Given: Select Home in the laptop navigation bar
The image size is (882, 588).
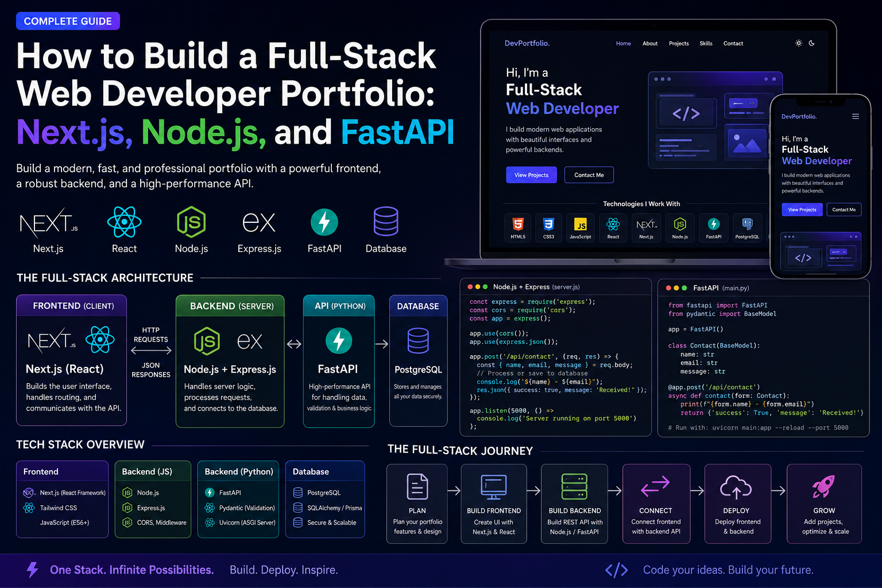Looking at the screenshot, I should coord(624,44).
